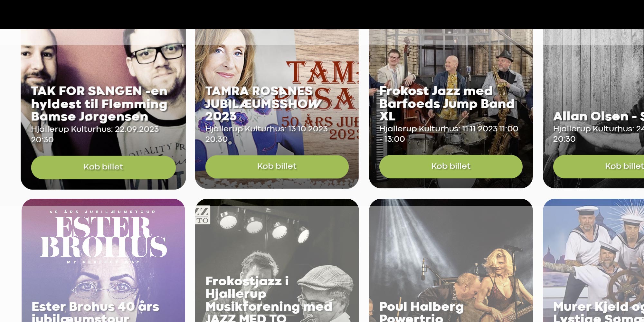Screen dimensions: 644x322
Task: Click the JAZZ TO logo badge
Action: point(203,215)
